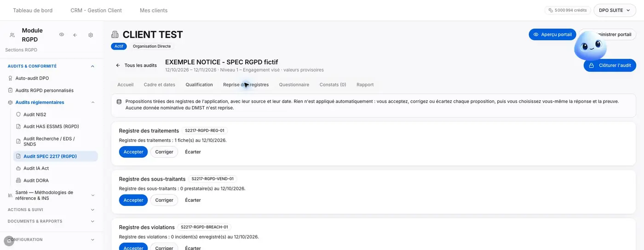The height and width of the screenshot is (250, 644).
Task: Click the S2217-RGPD-BREACH-01 code tag
Action: [204, 227]
